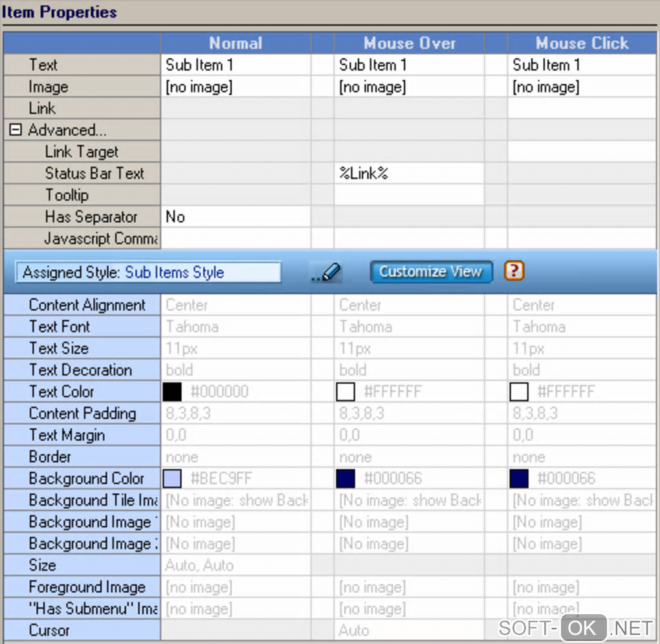Click the Text Font row label
Screen dimensions: 660x644
[82, 327]
